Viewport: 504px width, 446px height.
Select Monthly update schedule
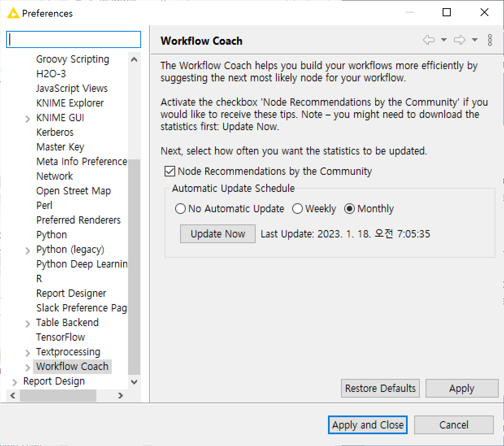pos(350,209)
